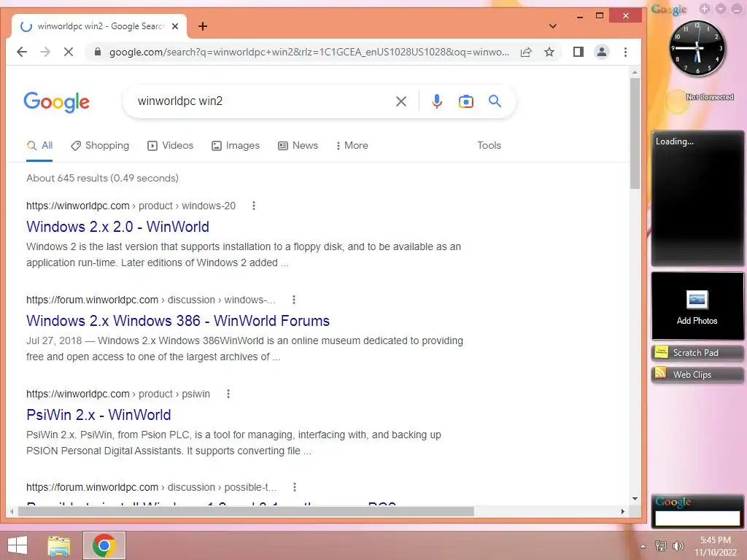Click the sidebar clock gadget
This screenshot has height=560, width=747.
click(x=697, y=49)
